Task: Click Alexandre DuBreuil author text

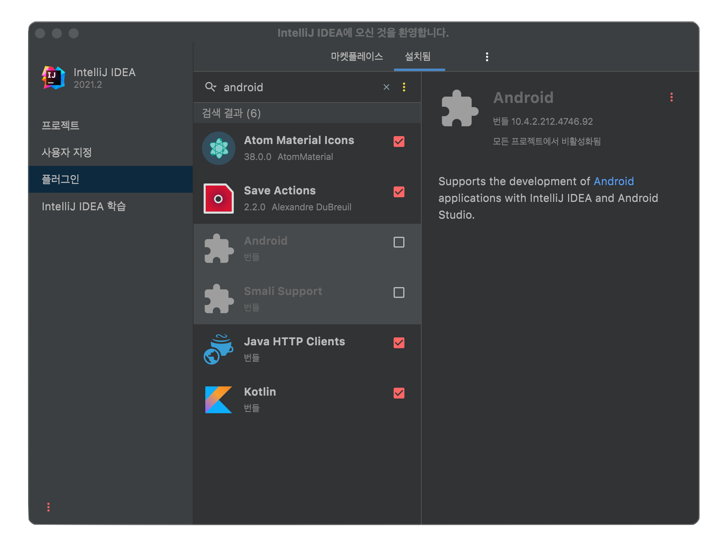Action: pyautogui.click(x=311, y=207)
